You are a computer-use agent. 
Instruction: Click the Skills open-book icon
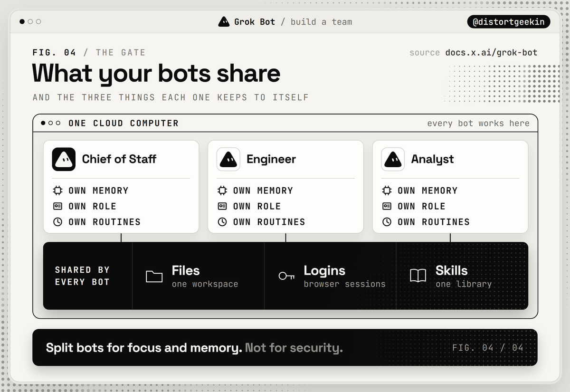(x=418, y=276)
